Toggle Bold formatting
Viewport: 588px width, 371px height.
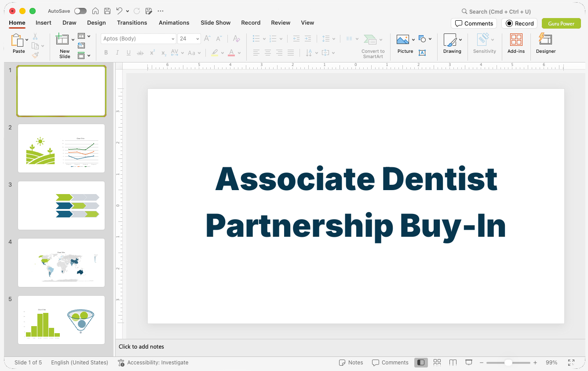pyautogui.click(x=106, y=53)
